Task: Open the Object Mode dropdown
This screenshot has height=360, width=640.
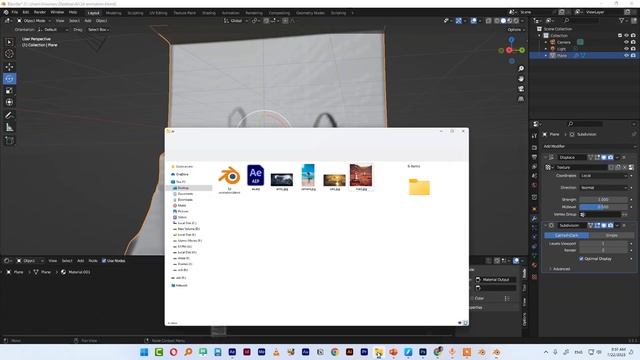Action: [x=33, y=20]
